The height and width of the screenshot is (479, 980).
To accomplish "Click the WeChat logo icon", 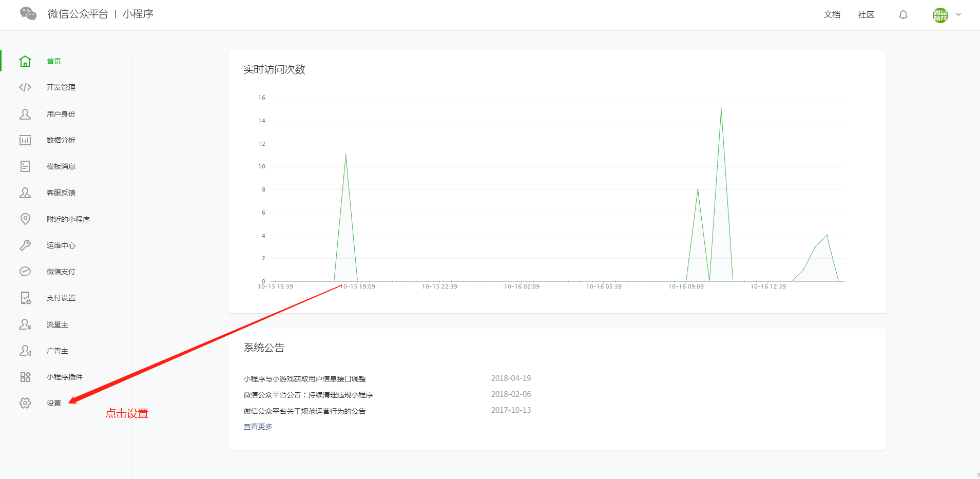I will [x=28, y=14].
